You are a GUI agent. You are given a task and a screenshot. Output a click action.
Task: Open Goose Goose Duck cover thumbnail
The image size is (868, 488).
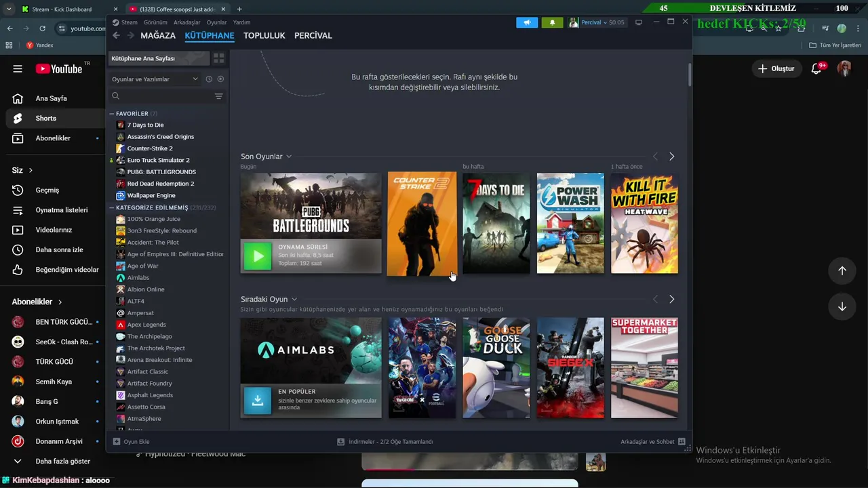pyautogui.click(x=496, y=367)
